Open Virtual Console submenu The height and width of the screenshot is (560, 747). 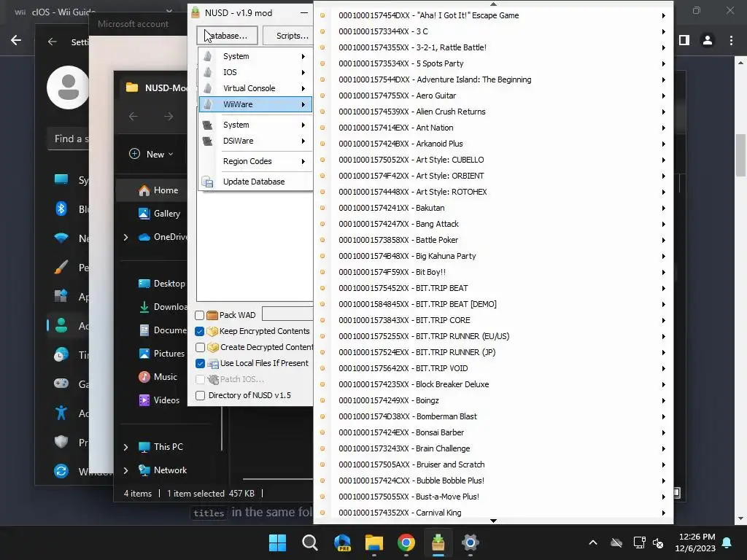tap(255, 88)
